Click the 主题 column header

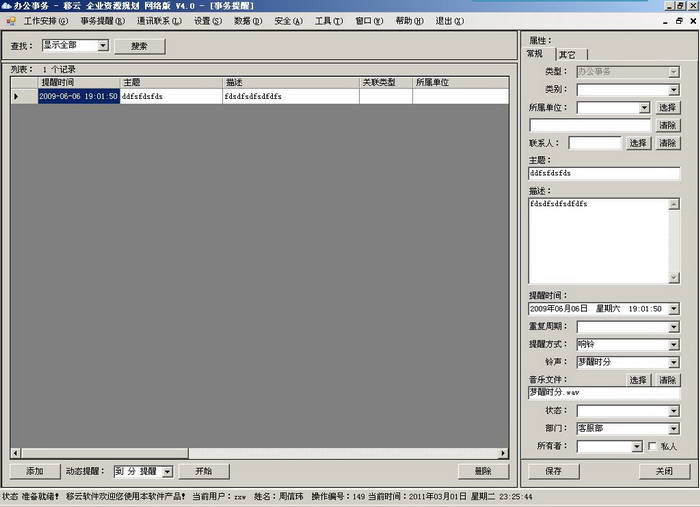pyautogui.click(x=171, y=83)
